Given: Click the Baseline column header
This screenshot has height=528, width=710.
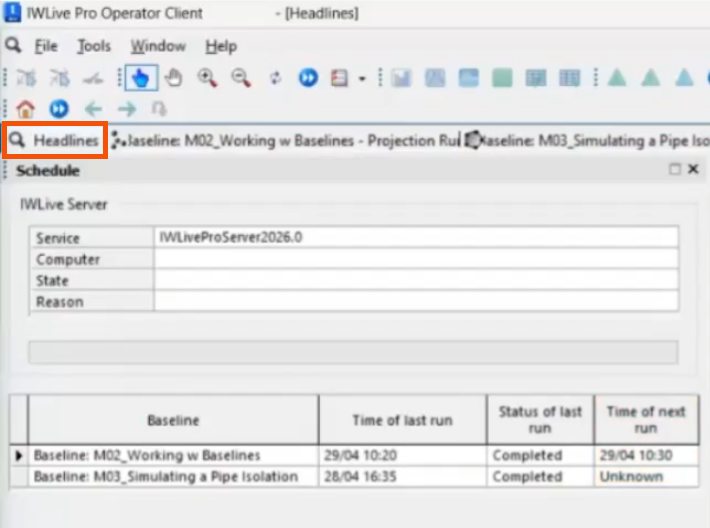Looking at the screenshot, I should 173,420.
